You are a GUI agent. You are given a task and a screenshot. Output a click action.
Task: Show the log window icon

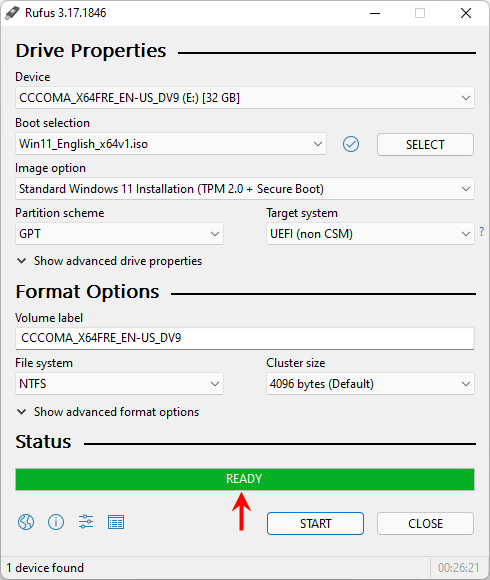click(116, 522)
